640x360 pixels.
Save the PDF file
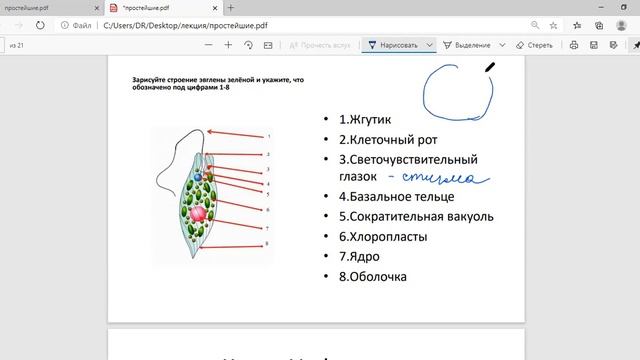tap(594, 45)
